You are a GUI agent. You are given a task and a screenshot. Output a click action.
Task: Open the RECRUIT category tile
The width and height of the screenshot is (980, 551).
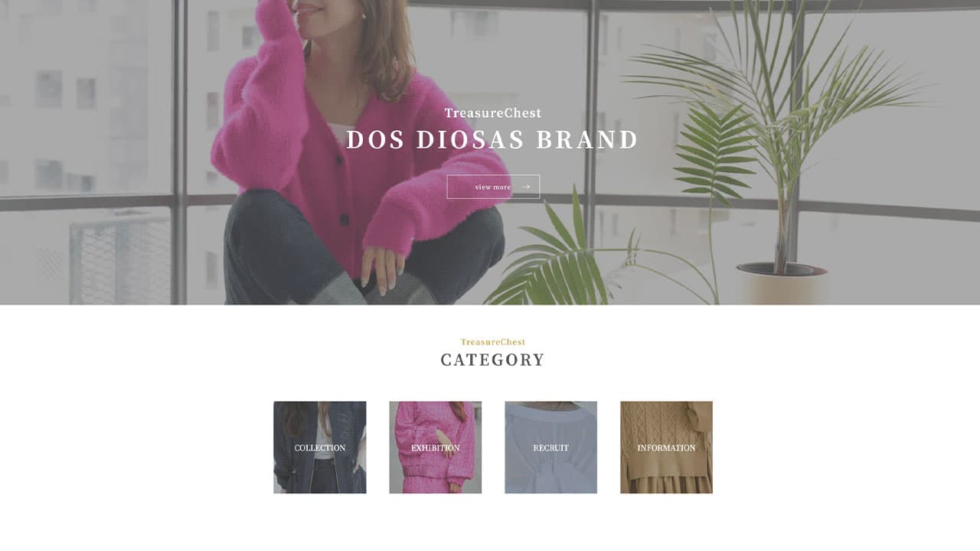(x=551, y=448)
